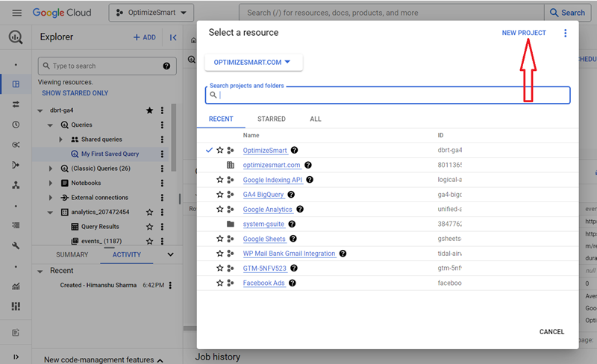Open the dialog's three-dot more menu
This screenshot has height=364, width=597.
(x=565, y=33)
